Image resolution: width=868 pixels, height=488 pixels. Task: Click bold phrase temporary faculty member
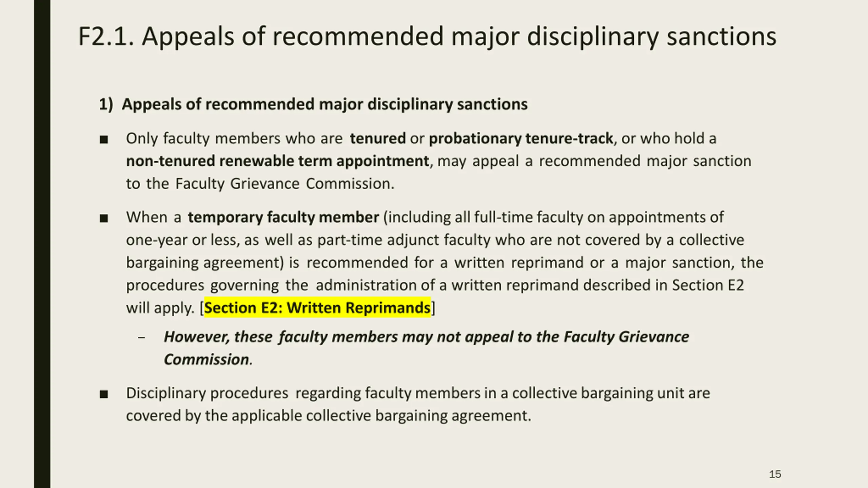click(x=283, y=217)
